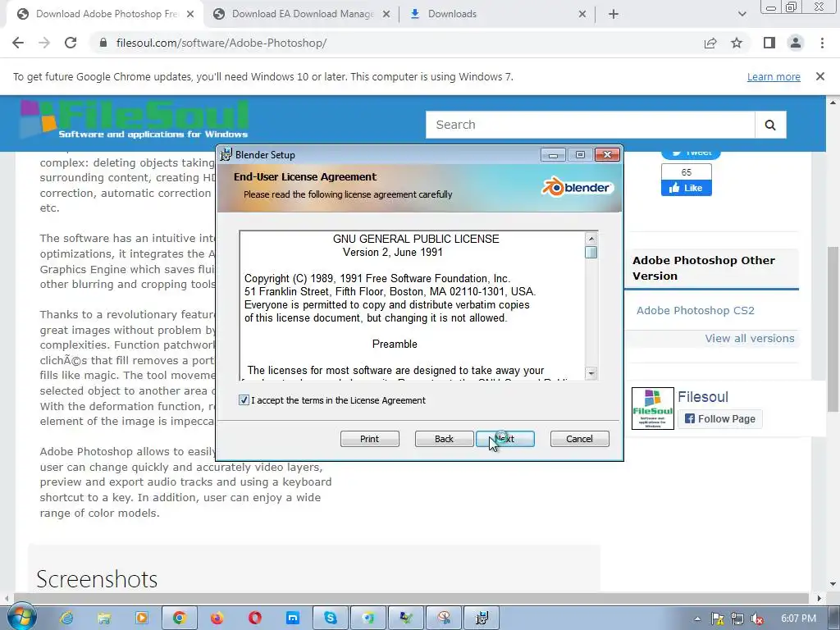Click the Back button in Blender Setup
Viewport: 840px width, 630px height.
(444, 439)
